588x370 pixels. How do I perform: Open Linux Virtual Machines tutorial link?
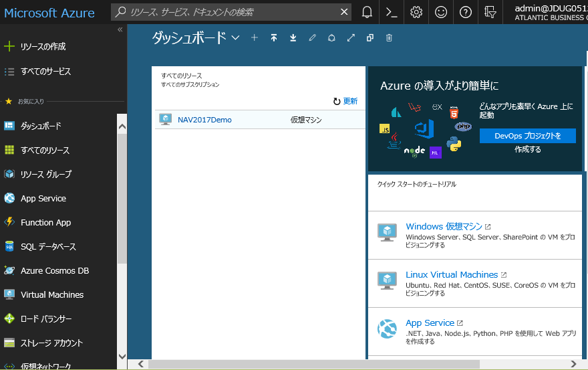(x=452, y=274)
